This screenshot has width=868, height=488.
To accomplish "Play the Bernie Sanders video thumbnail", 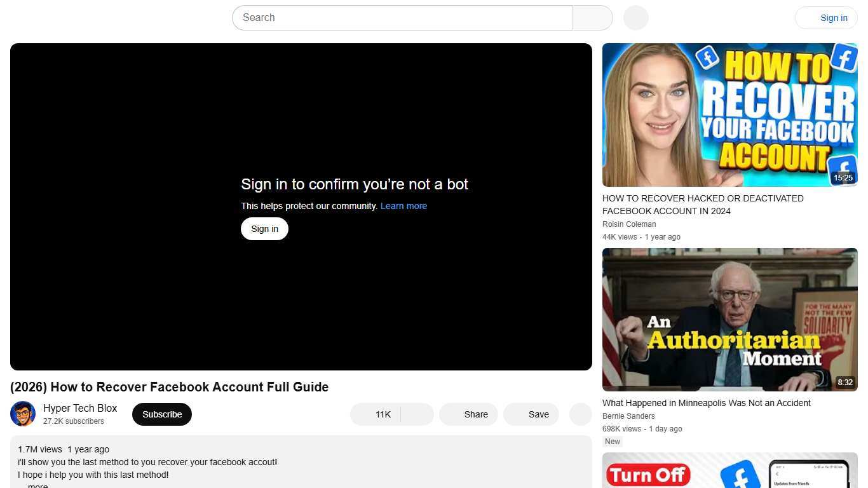I will [729, 319].
